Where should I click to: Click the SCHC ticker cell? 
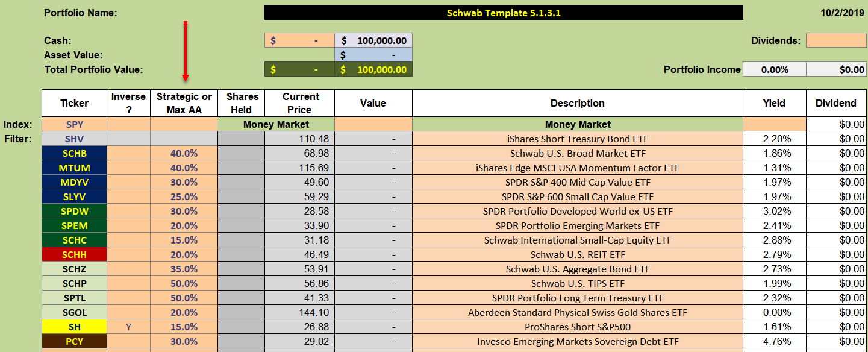pyautogui.click(x=75, y=240)
